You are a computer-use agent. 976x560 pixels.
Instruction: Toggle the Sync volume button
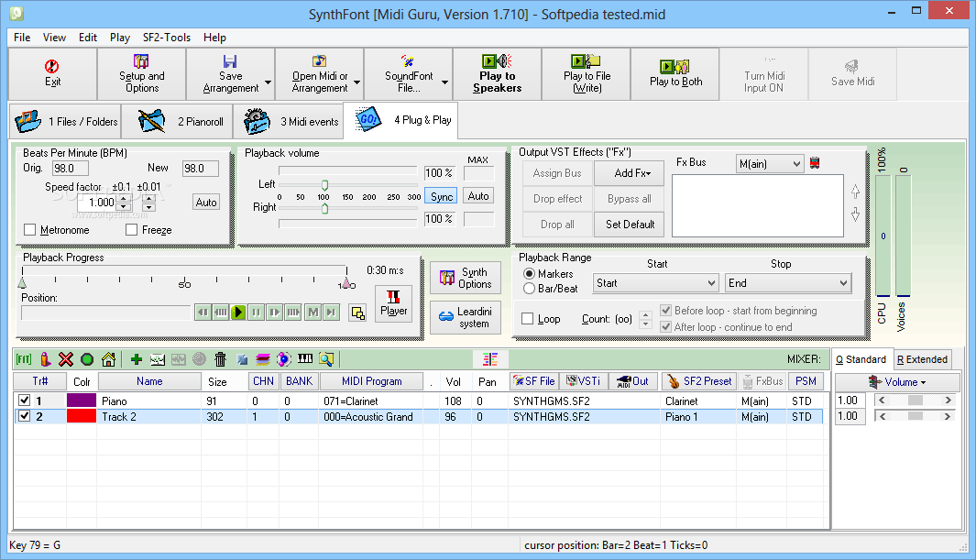click(x=442, y=196)
